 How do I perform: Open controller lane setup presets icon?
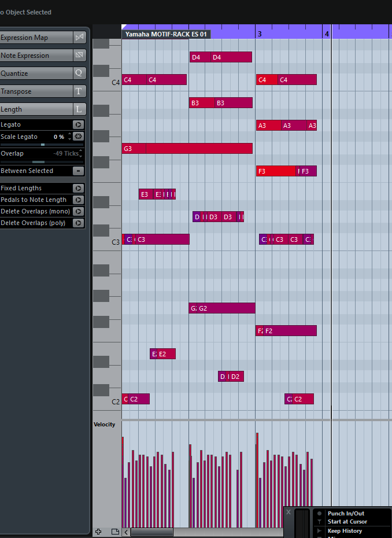coord(115,532)
